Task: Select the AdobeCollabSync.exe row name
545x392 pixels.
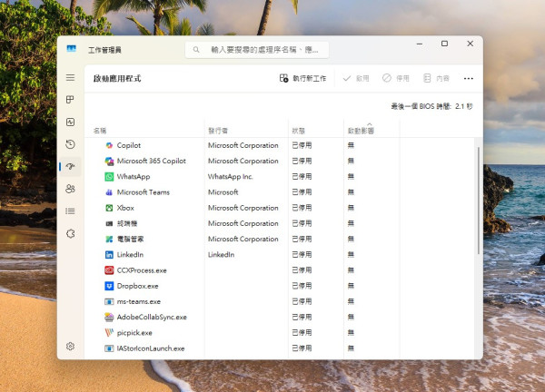Action: pos(152,317)
